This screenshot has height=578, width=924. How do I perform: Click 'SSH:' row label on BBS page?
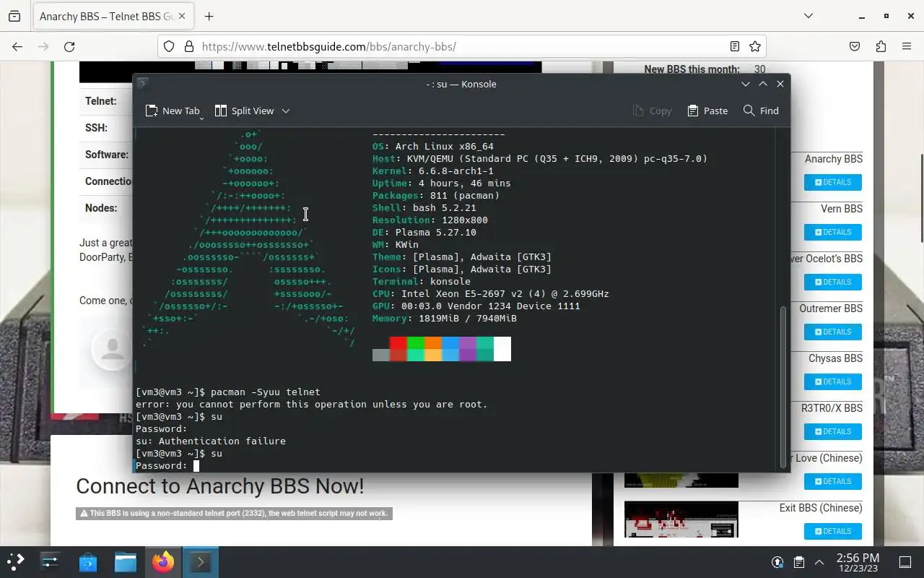pyautogui.click(x=96, y=128)
